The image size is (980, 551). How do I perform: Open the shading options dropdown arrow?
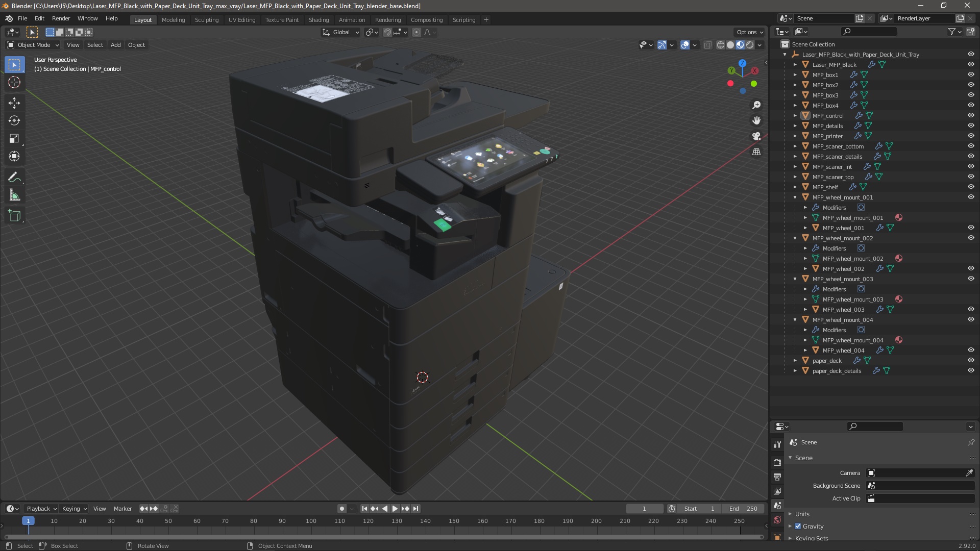pos(760,45)
